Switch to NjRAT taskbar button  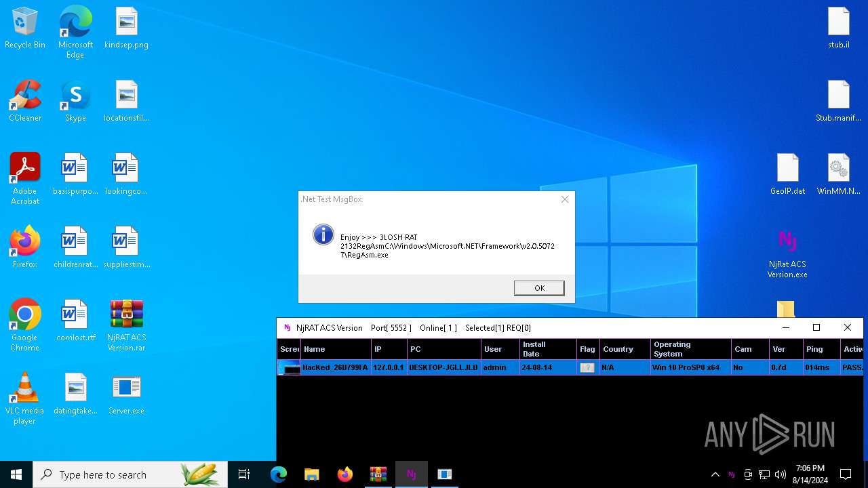pyautogui.click(x=412, y=474)
